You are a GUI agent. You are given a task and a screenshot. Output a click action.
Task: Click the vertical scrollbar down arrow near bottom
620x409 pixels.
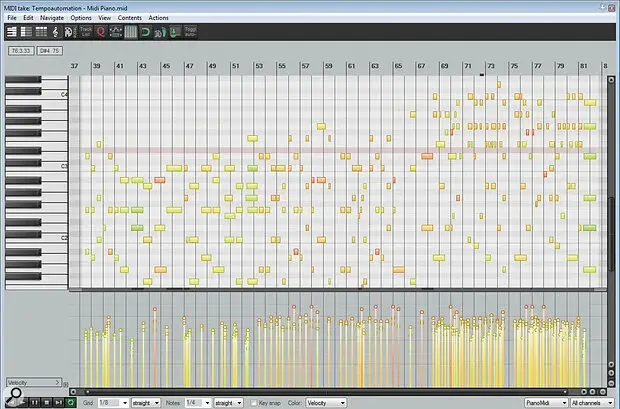(x=611, y=364)
